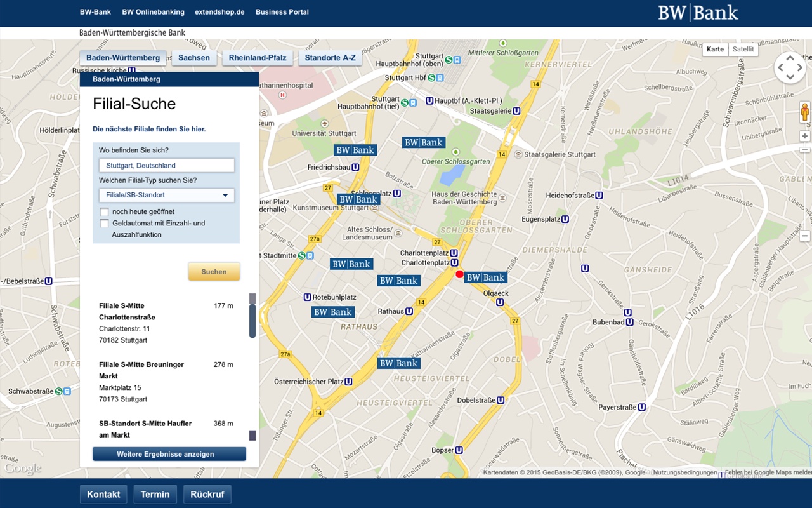Image resolution: width=812 pixels, height=508 pixels.
Task: Select the Baden-Württemberg tab
Action: point(123,58)
